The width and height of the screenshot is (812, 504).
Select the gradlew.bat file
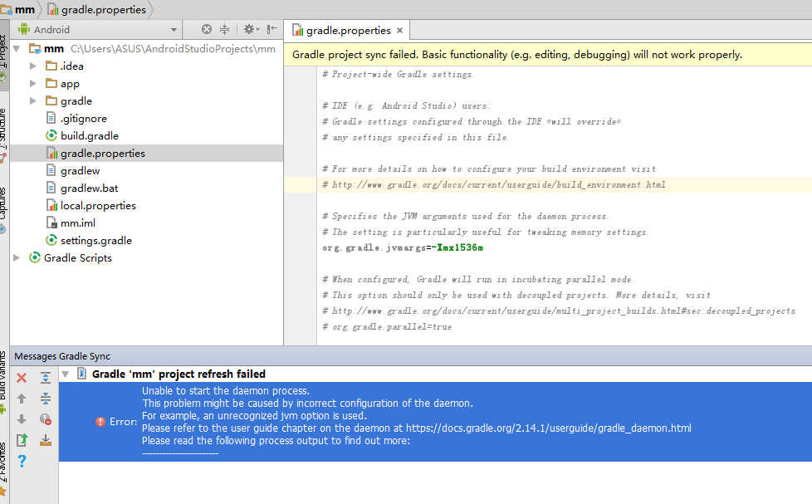(89, 188)
